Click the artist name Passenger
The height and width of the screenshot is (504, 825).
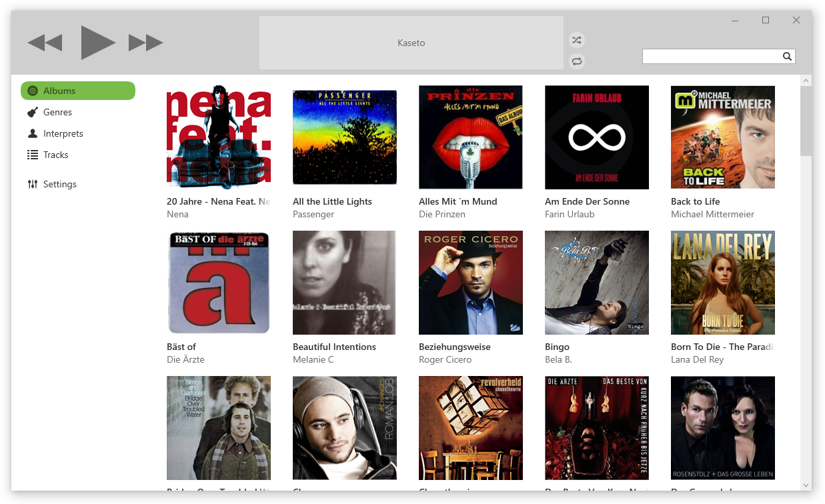[x=313, y=215]
